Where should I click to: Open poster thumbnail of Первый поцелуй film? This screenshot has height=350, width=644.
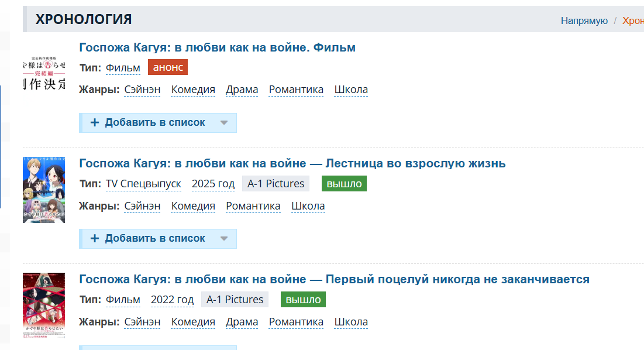(44, 306)
